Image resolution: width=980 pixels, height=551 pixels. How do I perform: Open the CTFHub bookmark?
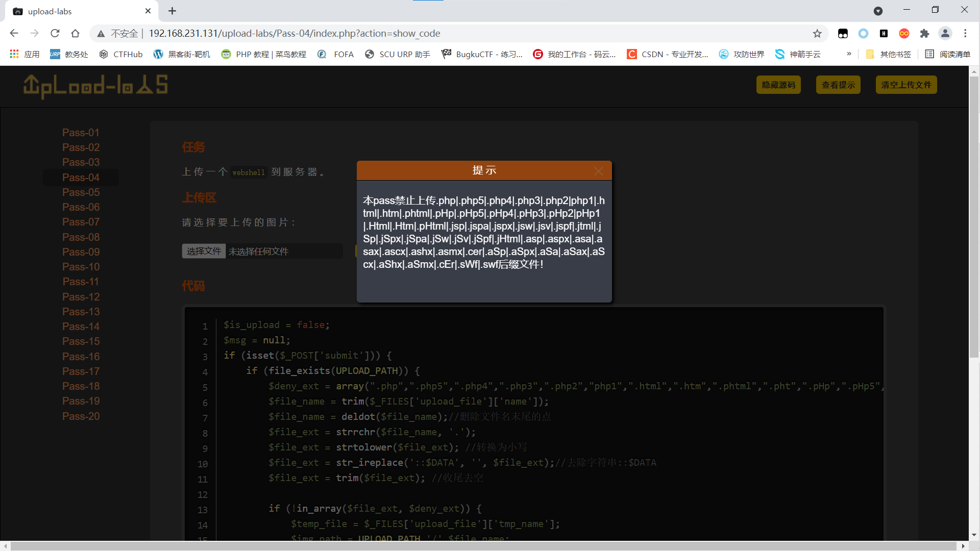click(121, 54)
